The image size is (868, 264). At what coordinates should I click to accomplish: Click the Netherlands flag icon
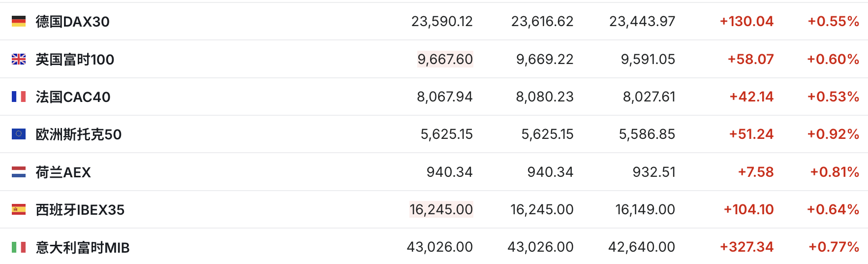[x=19, y=172]
